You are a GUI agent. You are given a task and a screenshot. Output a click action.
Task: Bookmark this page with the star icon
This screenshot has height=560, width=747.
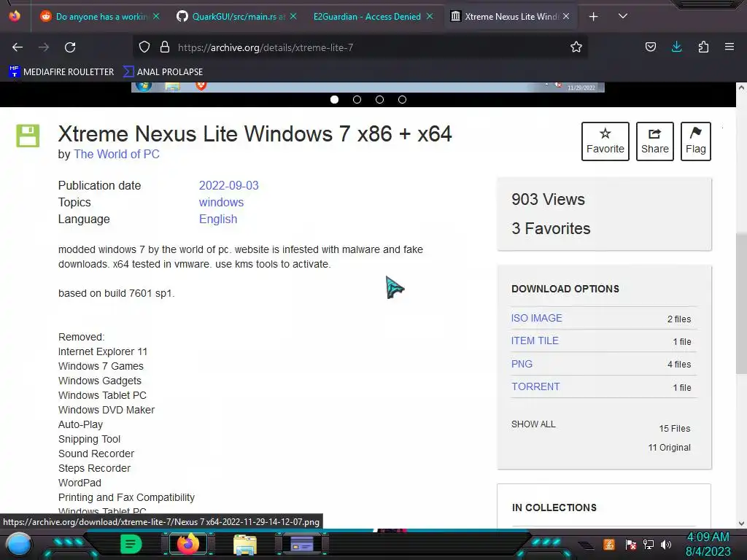(576, 47)
